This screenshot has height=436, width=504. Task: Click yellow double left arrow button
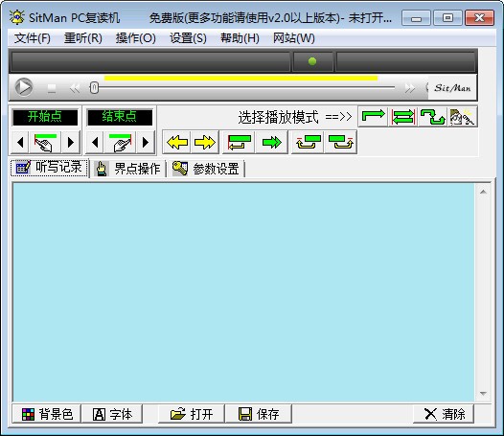pyautogui.click(x=177, y=142)
